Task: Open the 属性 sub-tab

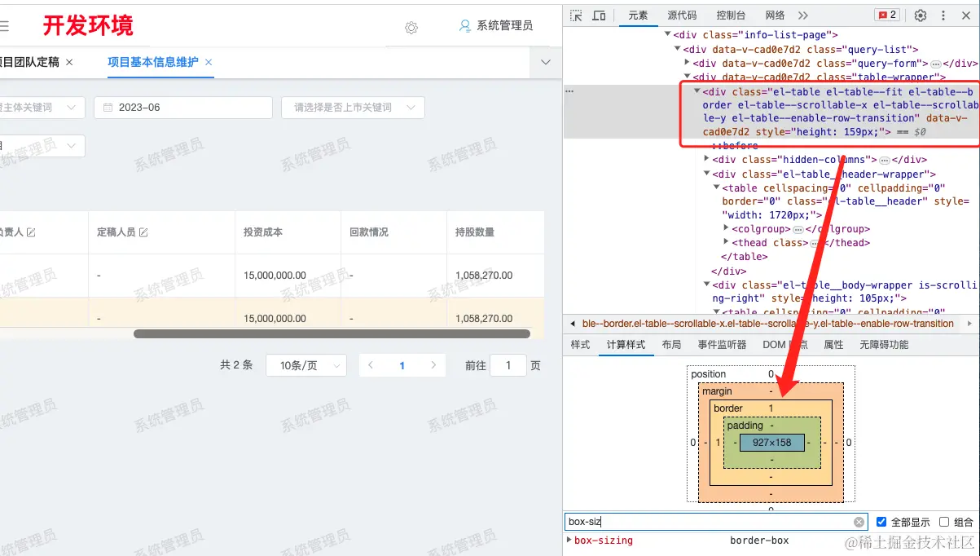Action: point(833,345)
